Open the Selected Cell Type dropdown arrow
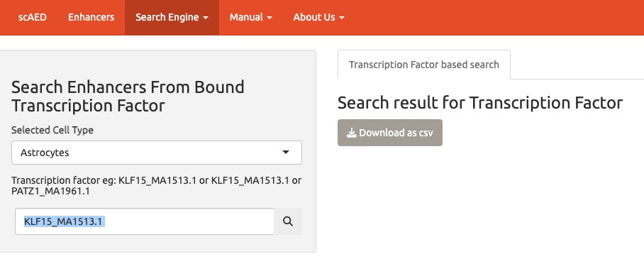The height and width of the screenshot is (259, 644). [x=286, y=153]
